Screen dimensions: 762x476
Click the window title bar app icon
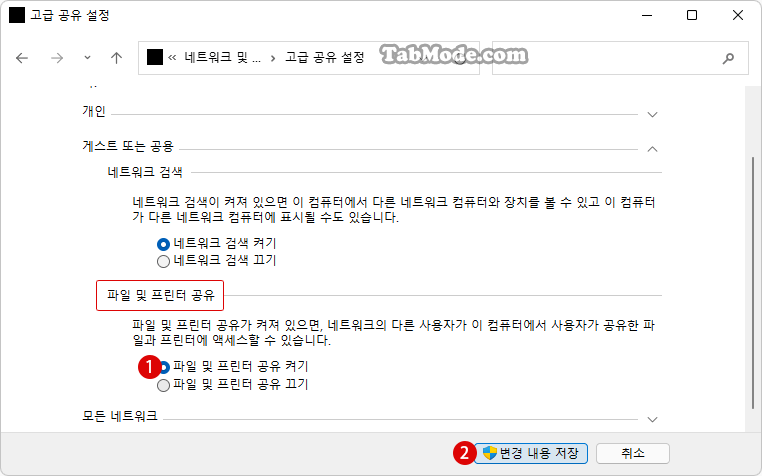(x=17, y=15)
